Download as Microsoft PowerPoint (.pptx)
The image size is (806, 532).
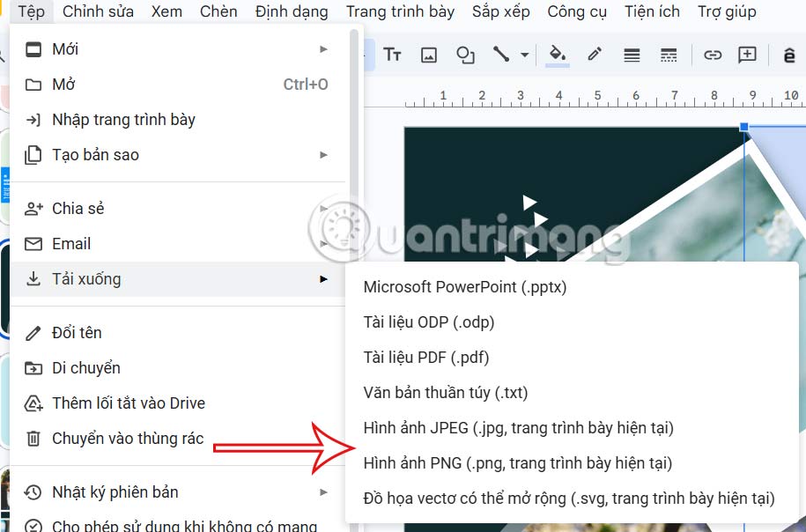pyautogui.click(x=467, y=286)
